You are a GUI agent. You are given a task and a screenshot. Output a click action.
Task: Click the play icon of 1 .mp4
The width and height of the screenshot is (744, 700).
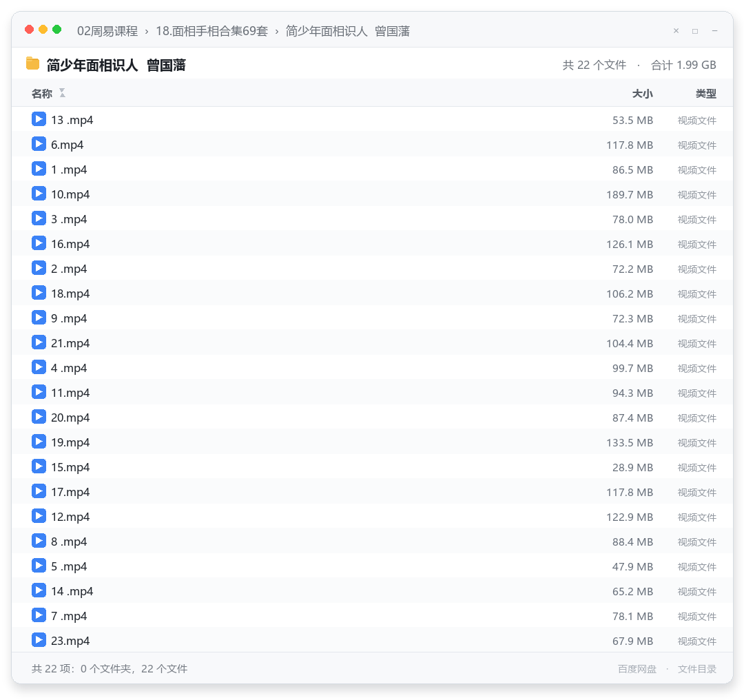[x=39, y=169]
